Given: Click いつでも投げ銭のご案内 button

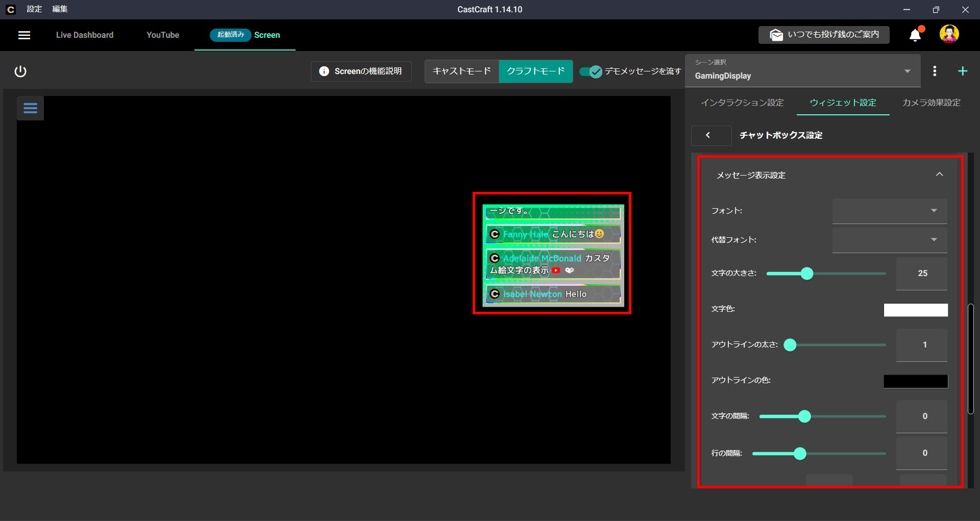Looking at the screenshot, I should pos(824,35).
